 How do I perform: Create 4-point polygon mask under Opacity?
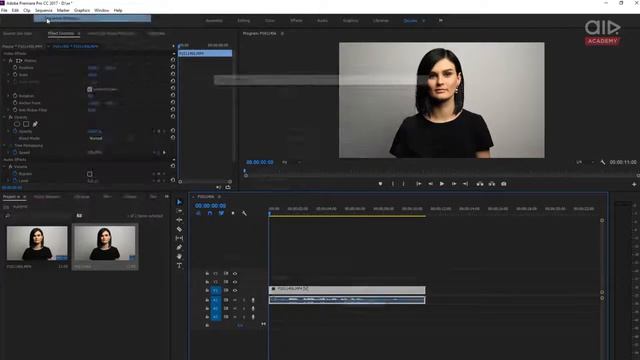(26, 124)
